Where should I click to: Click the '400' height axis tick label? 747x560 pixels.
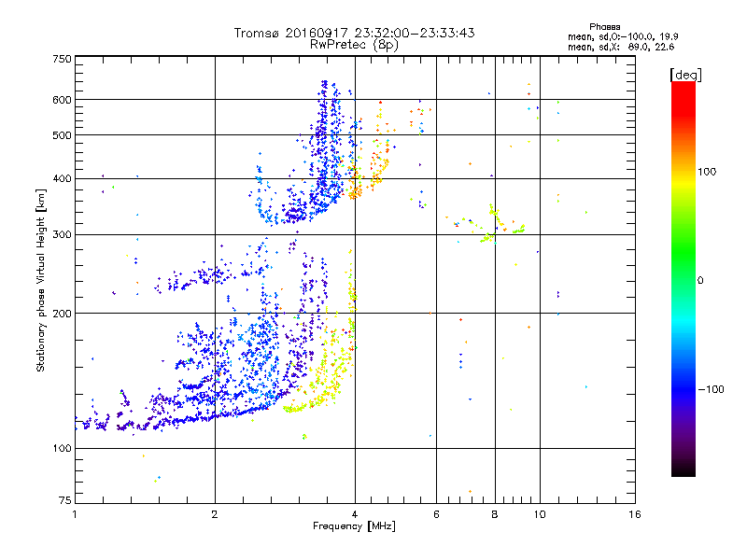[62, 178]
